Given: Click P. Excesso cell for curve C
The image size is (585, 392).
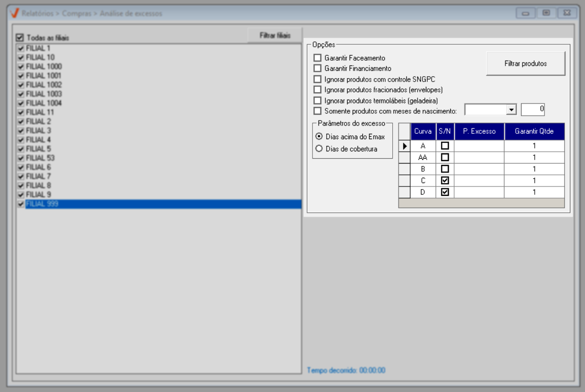Looking at the screenshot, I should [479, 181].
